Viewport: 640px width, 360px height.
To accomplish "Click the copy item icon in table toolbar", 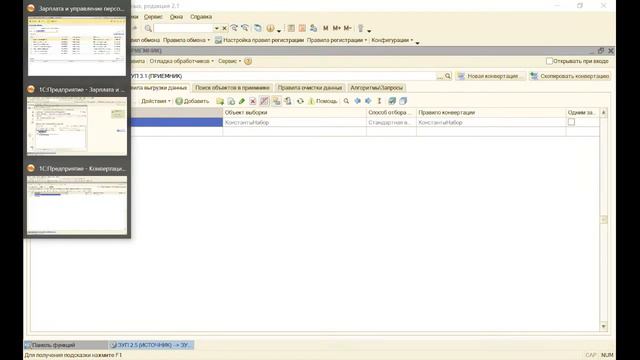I will point(231,101).
